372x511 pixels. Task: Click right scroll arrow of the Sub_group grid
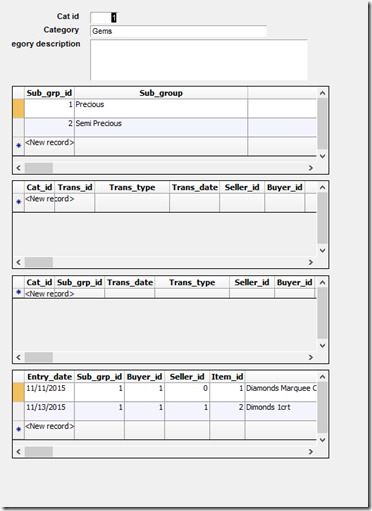click(x=311, y=168)
